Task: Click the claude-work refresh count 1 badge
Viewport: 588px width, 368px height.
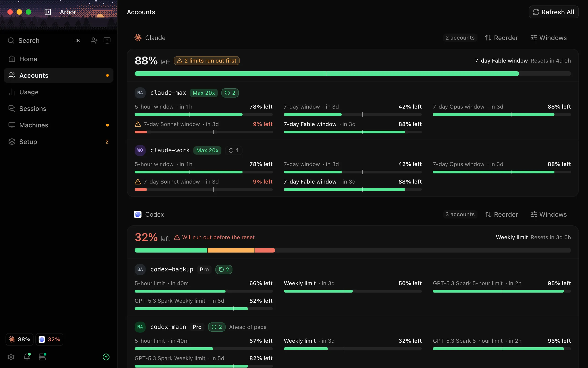Action: tap(234, 150)
